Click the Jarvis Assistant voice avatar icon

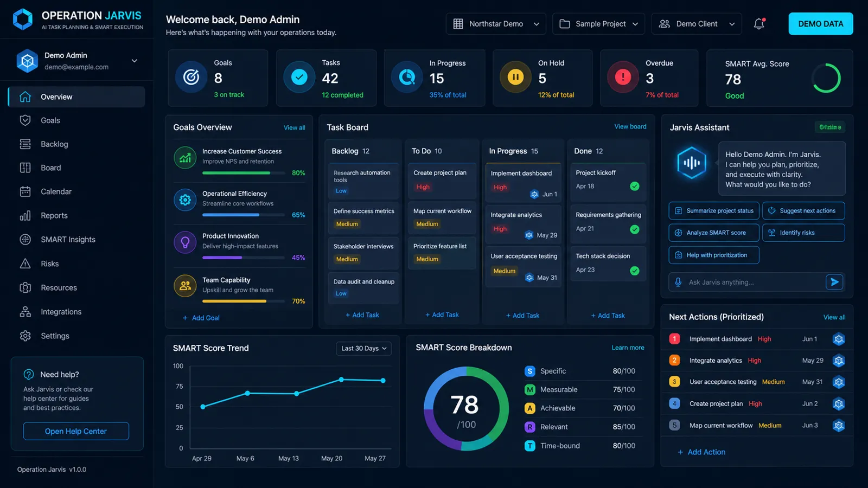(692, 163)
